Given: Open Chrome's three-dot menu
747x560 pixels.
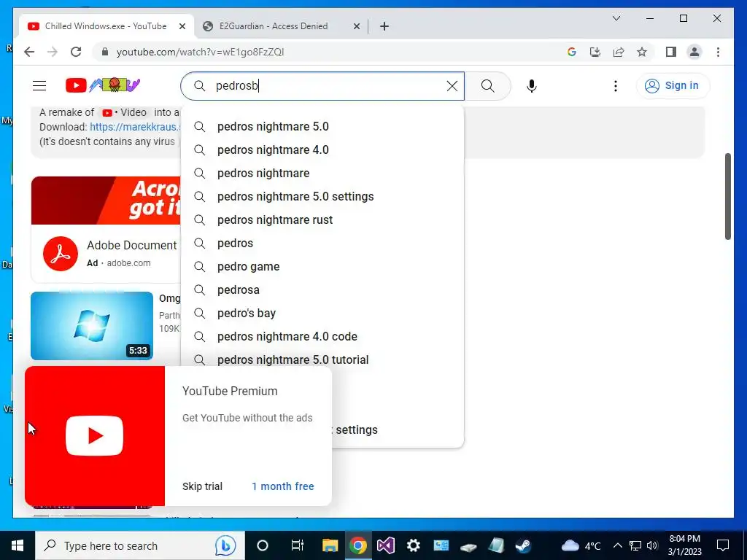Looking at the screenshot, I should coord(718,52).
